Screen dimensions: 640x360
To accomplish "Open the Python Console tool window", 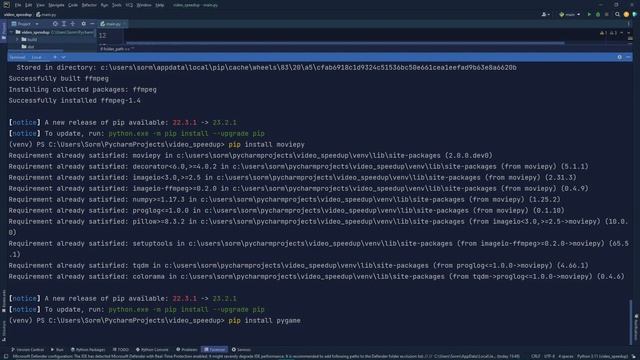I will 152,350.
